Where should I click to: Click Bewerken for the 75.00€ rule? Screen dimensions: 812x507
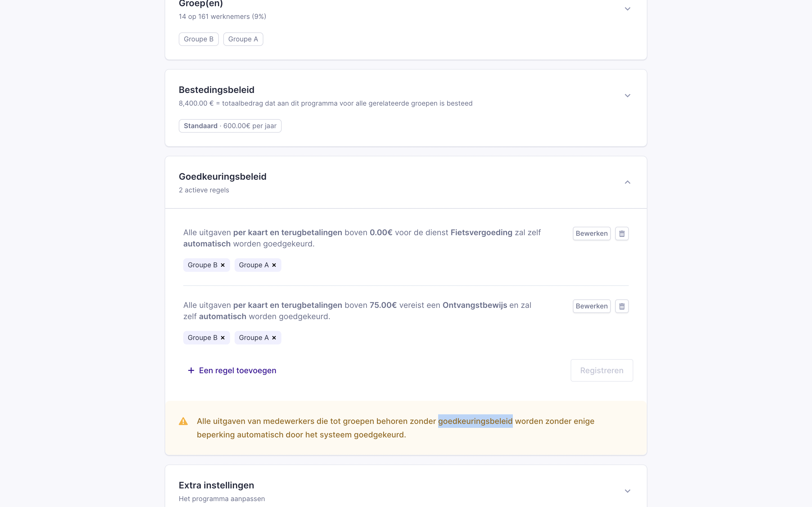click(x=591, y=306)
